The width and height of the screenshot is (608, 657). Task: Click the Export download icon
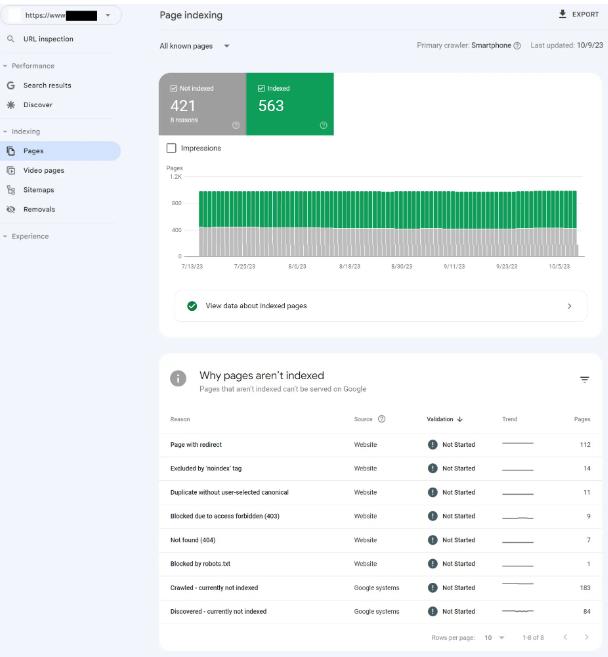click(x=562, y=14)
